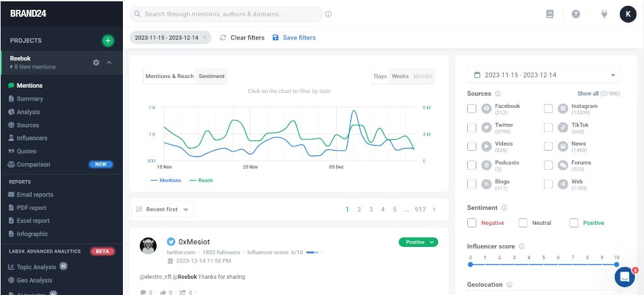Screen dimensions: 644x295
Task: Go to last page 917
Action: pyautogui.click(x=420, y=209)
